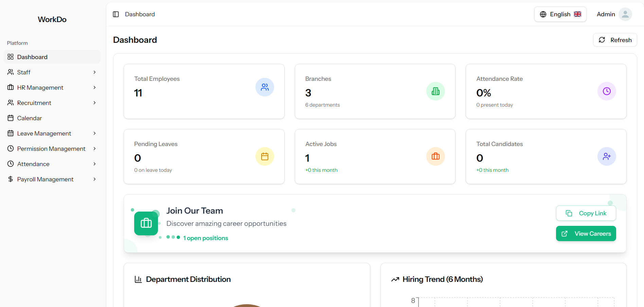Click the Total Employees people icon
Viewport: 644px width, 307px height.
click(265, 87)
